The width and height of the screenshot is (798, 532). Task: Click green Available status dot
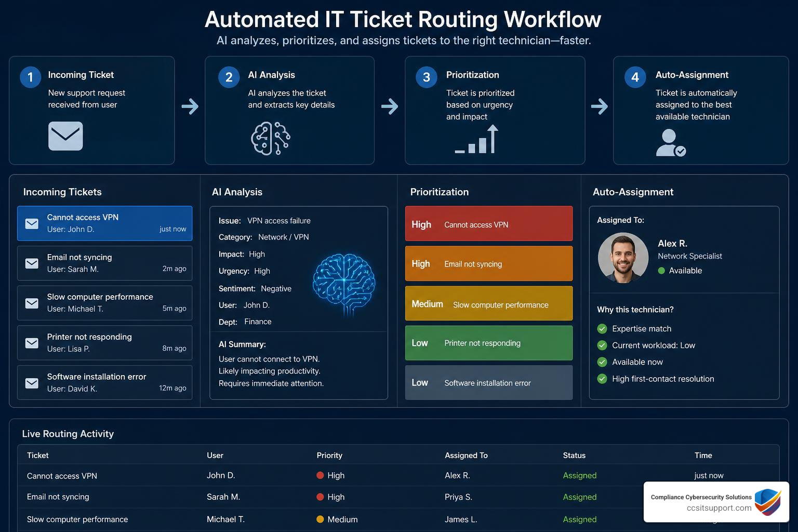pos(661,271)
